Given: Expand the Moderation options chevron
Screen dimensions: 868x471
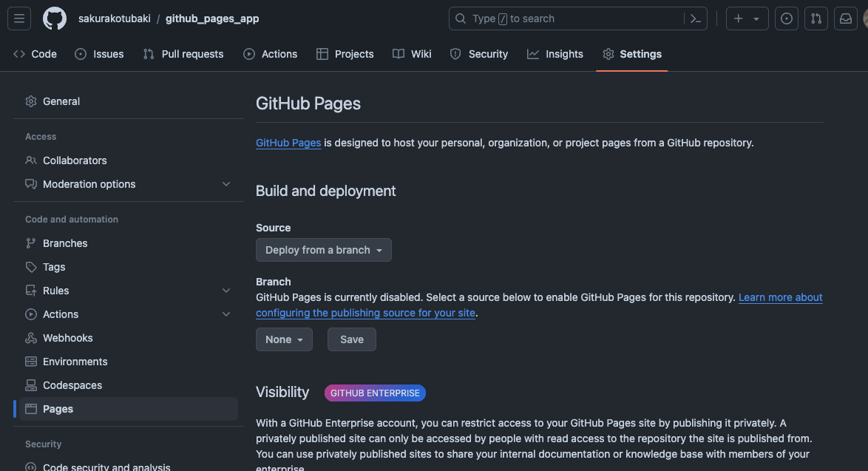Looking at the screenshot, I should click(x=226, y=184).
